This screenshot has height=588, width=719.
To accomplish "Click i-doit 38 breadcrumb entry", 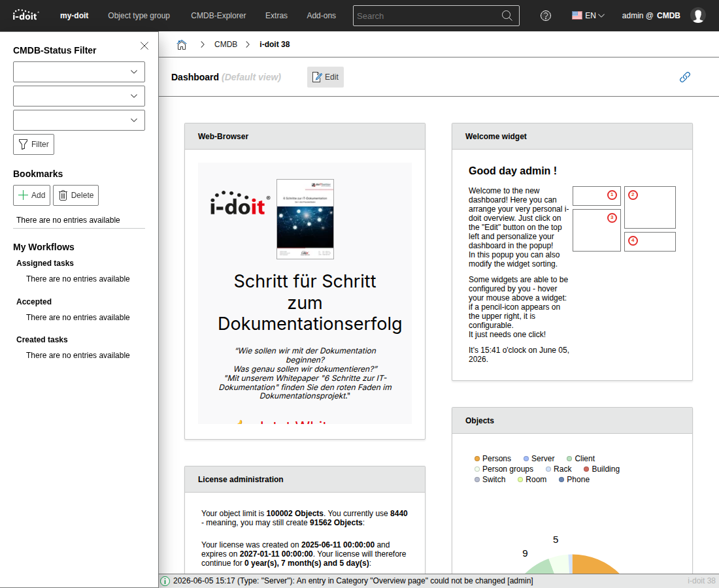I will point(275,44).
